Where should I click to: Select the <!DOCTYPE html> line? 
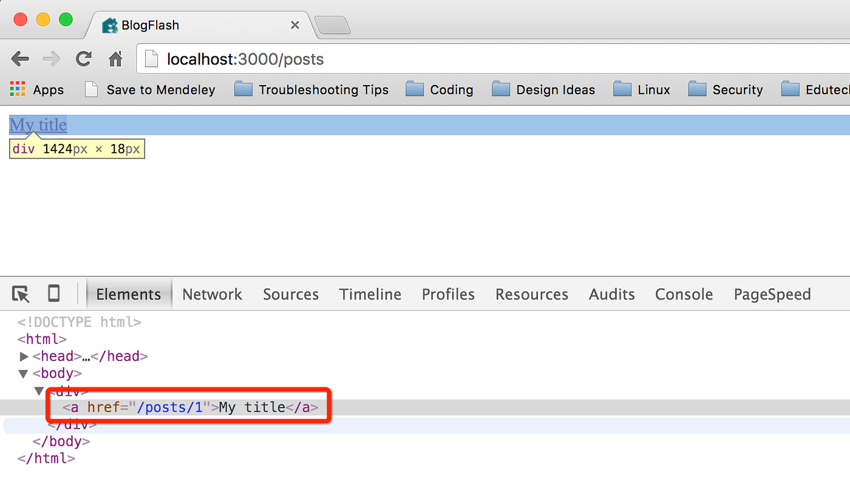pyautogui.click(x=80, y=322)
